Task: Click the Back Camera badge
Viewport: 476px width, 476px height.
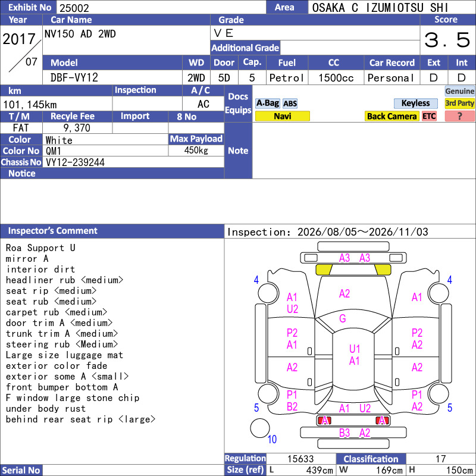Action: click(x=392, y=116)
